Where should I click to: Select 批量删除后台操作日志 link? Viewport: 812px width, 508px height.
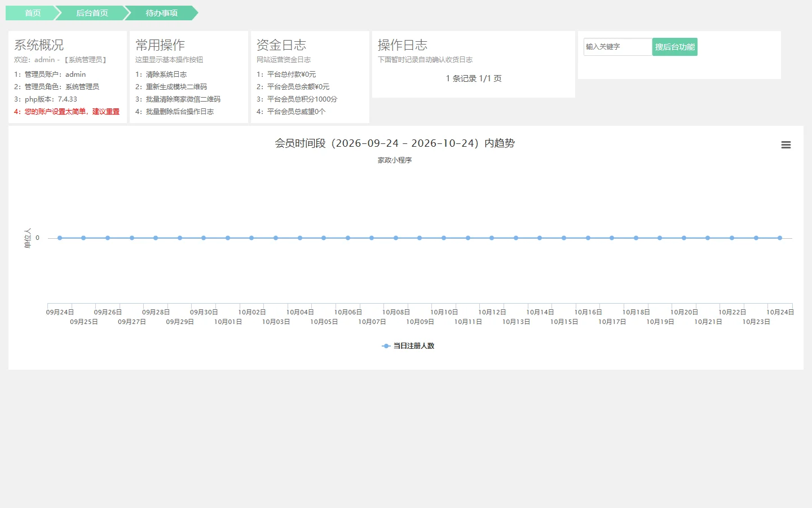(180, 112)
